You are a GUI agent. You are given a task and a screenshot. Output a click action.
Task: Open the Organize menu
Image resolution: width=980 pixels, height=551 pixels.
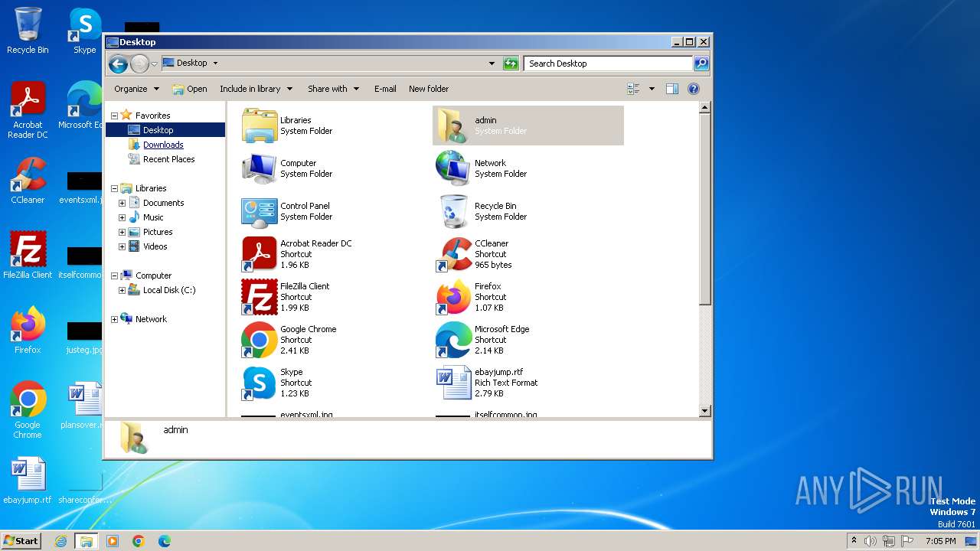pyautogui.click(x=136, y=89)
